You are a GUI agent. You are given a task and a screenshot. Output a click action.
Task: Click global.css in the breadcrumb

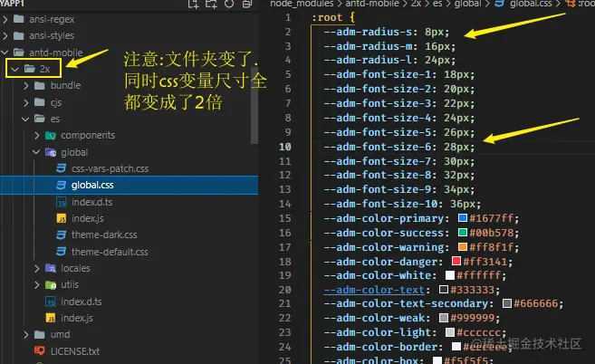click(x=531, y=4)
